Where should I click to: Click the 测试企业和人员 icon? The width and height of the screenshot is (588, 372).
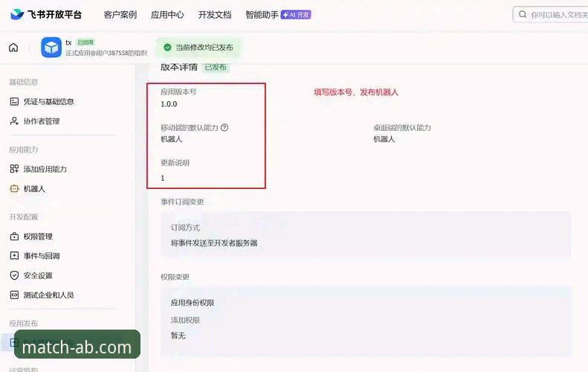[x=14, y=295]
